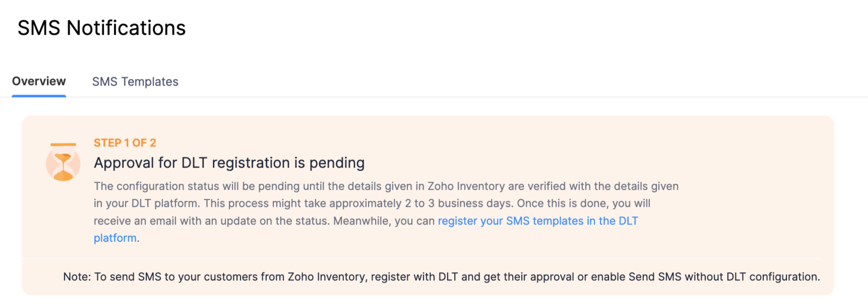
Task: Click the Approval for DLT registration is pending heading
Action: [228, 163]
